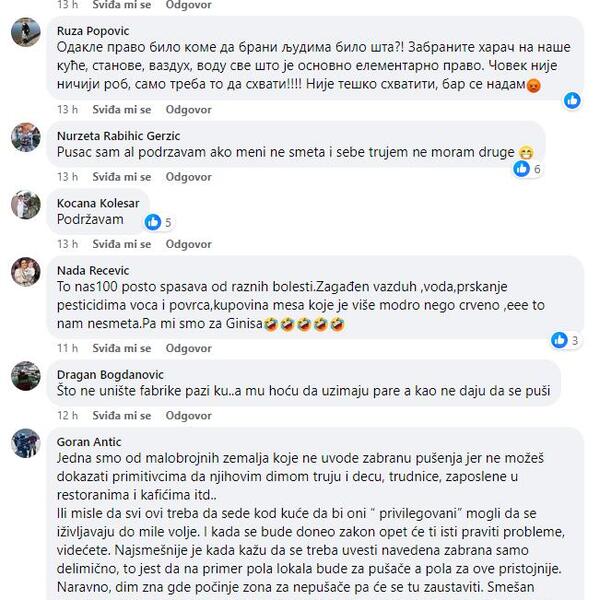600x600 pixels.
Task: Like Ruza Popovic's comment via Sviđa mi se
Action: pyautogui.click(x=122, y=110)
